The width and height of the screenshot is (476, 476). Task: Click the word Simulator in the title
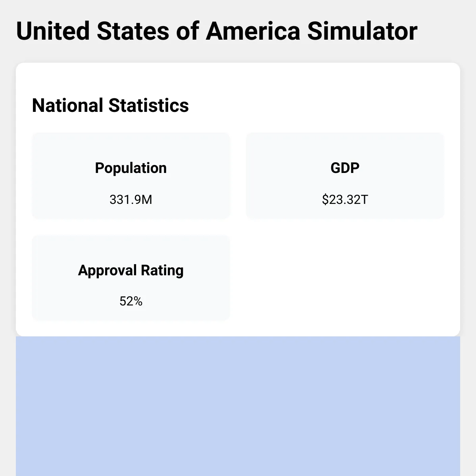[362, 31]
